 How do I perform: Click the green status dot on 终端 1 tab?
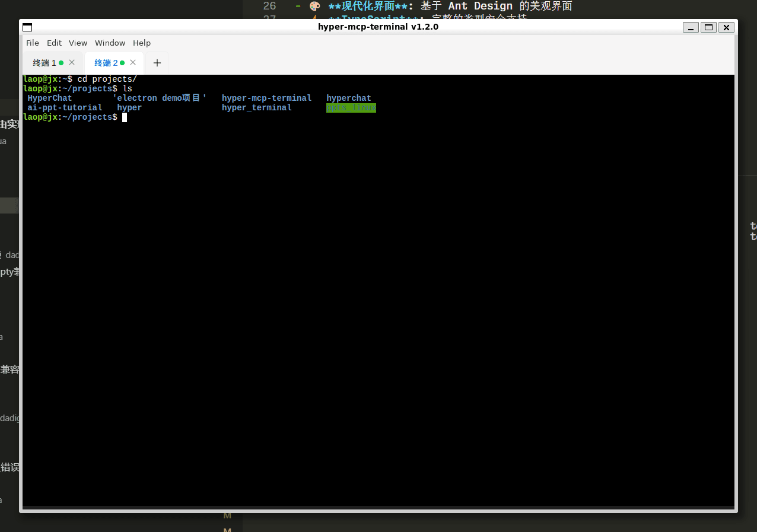[61, 62]
